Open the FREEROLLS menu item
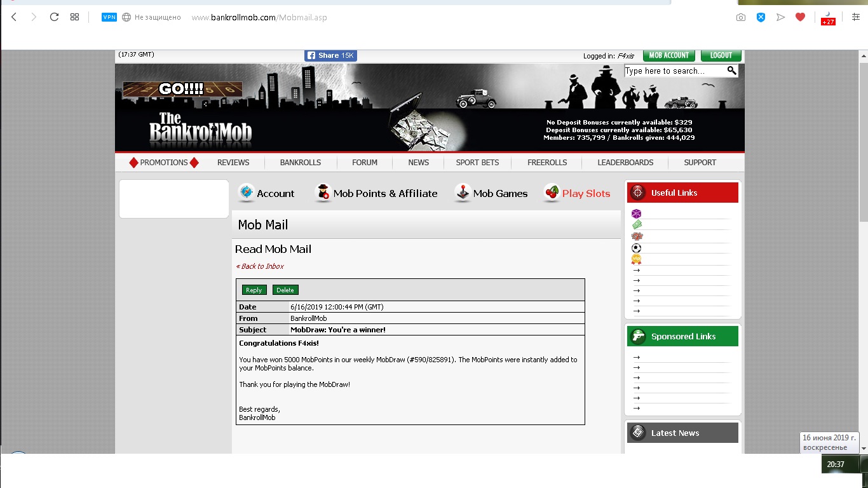868x488 pixels. tap(547, 163)
